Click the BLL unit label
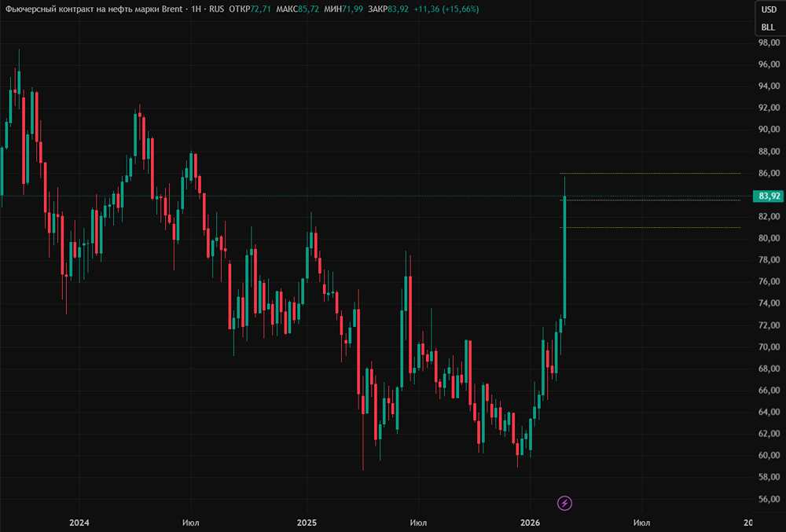 point(768,27)
